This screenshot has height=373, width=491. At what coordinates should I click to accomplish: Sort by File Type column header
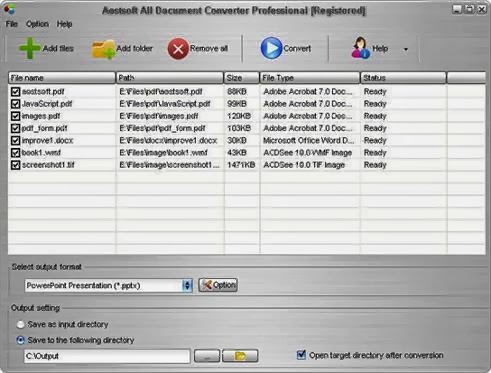310,78
